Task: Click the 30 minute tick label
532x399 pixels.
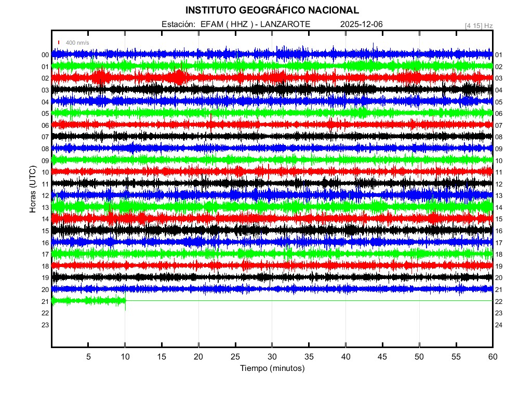Action: pos(272,356)
